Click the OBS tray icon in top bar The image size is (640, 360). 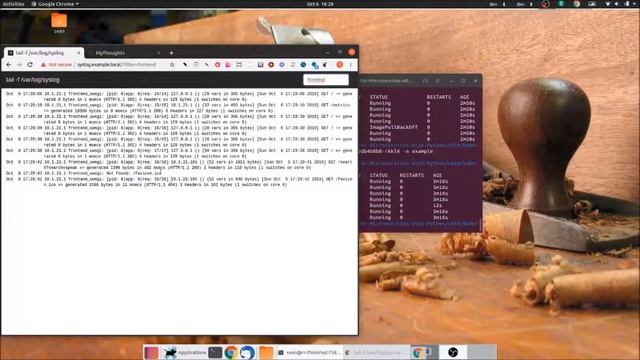[x=546, y=4]
